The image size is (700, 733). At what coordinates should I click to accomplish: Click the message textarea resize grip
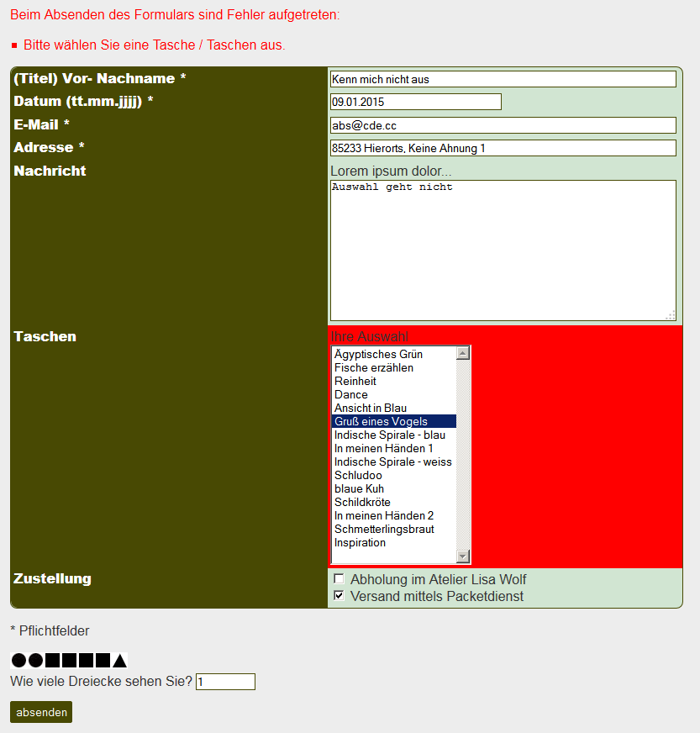point(670,315)
